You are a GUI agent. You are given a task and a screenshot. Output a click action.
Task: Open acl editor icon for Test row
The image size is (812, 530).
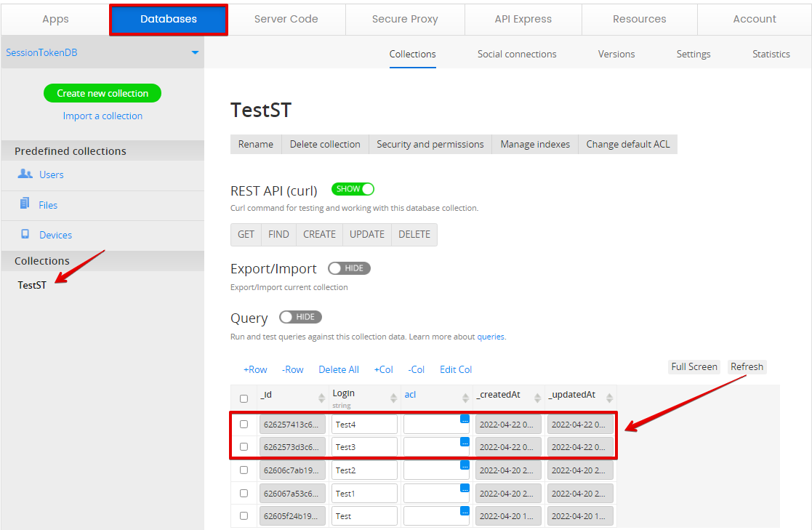pos(465,511)
